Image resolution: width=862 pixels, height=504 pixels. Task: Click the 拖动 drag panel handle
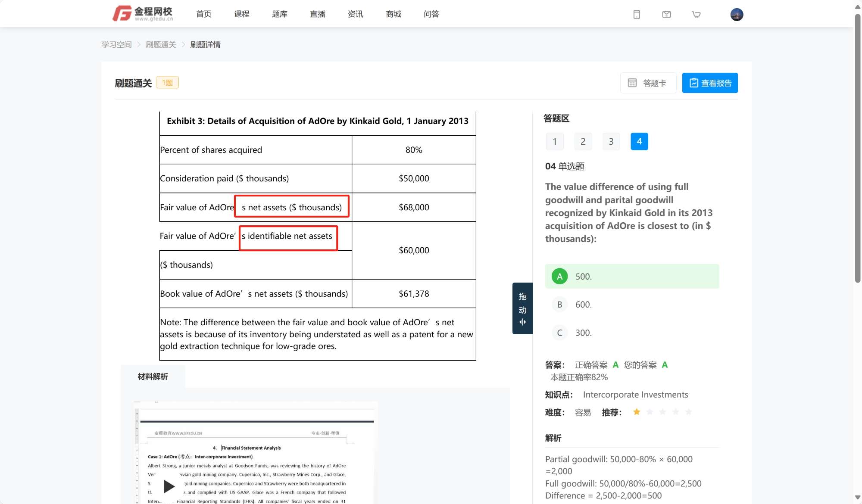click(522, 308)
